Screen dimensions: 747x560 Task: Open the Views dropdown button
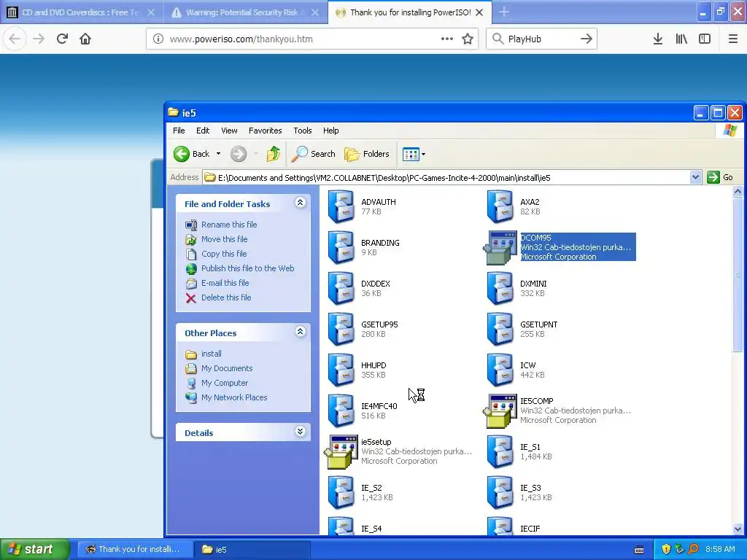[414, 154]
